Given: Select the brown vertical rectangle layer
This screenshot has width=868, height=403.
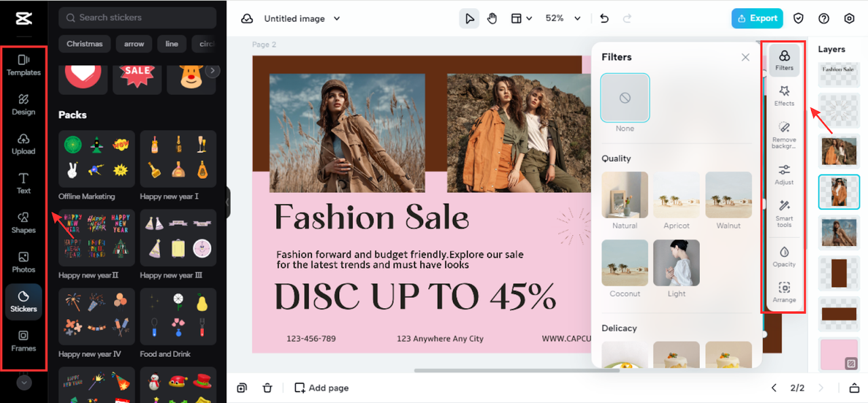Looking at the screenshot, I should [x=839, y=273].
